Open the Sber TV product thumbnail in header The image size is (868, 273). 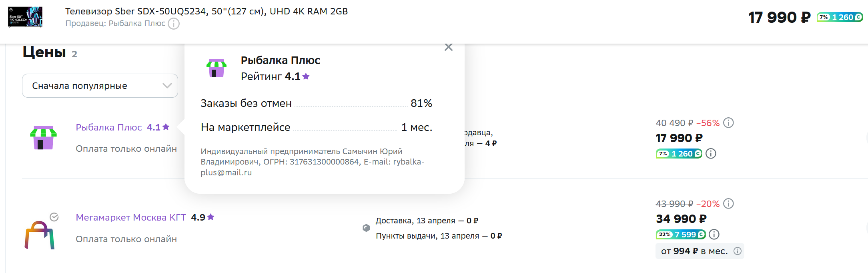click(25, 17)
